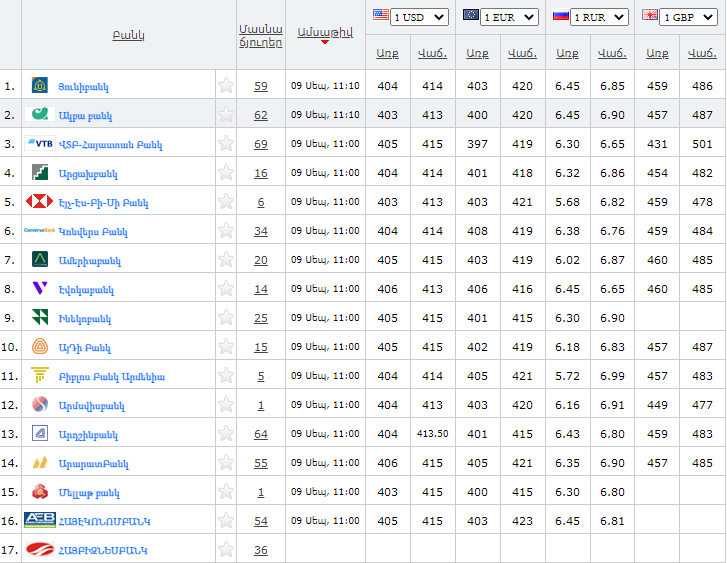Sort by the Բանկ column header

129,35
